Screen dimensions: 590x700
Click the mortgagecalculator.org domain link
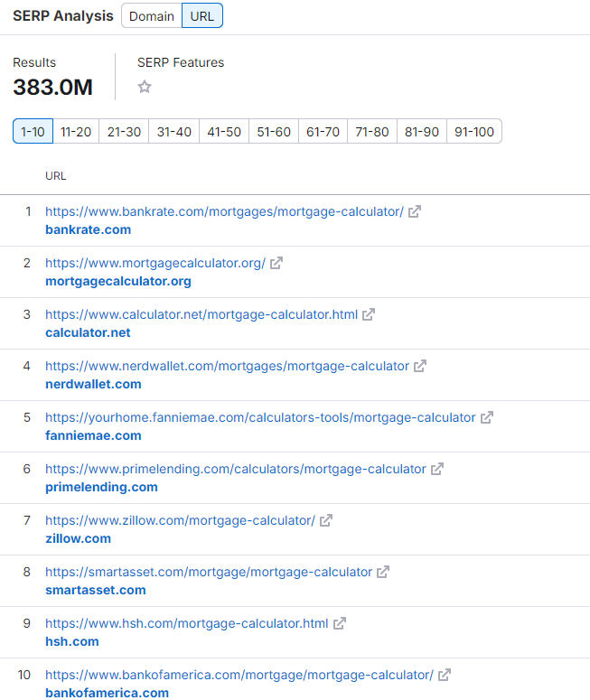coord(118,281)
